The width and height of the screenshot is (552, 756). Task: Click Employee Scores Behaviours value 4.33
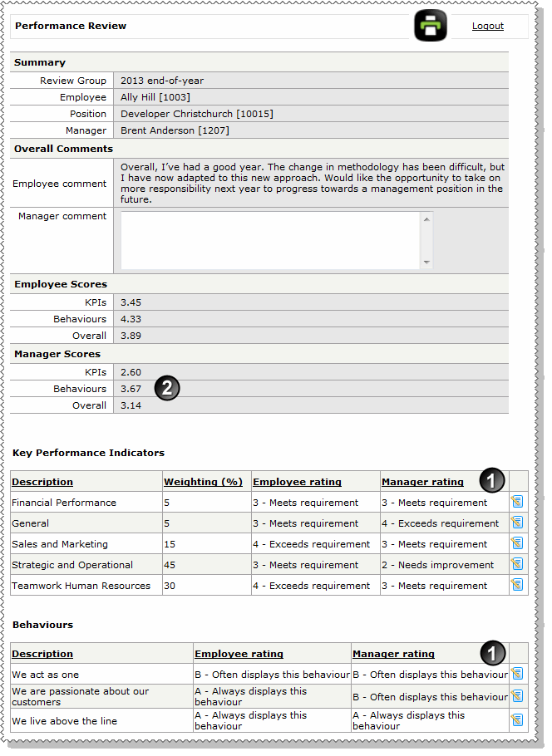tap(131, 319)
